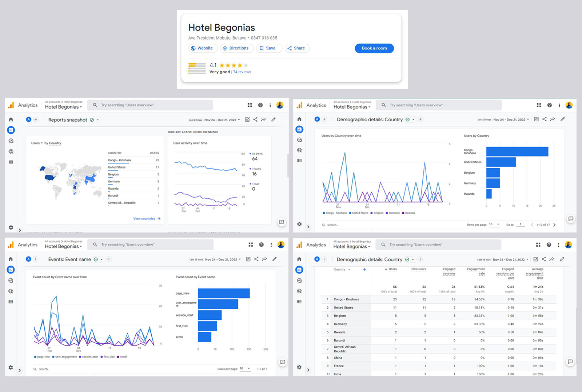Click the add comparison plus in Reports snapshot
The height and width of the screenshot is (392, 582).
pos(36,120)
